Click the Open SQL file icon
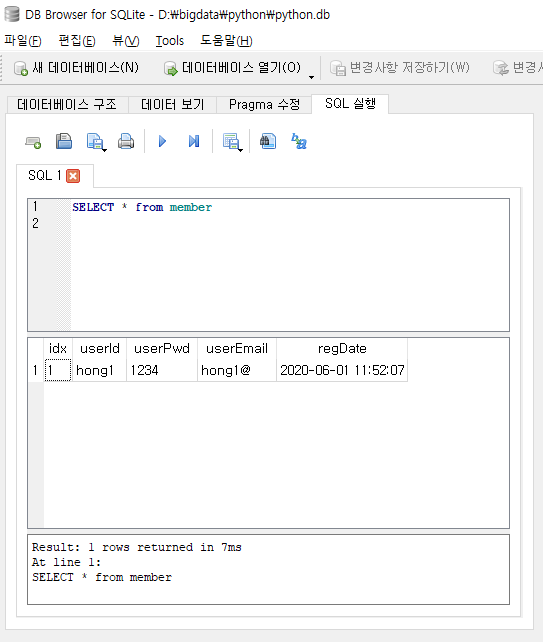The height and width of the screenshot is (642, 543). coord(64,142)
